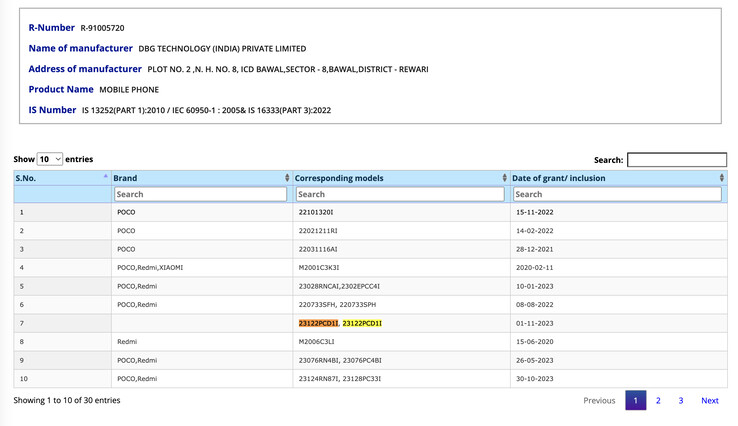Click the IS Number value text
This screenshot has height=426, width=738.
pyautogui.click(x=206, y=110)
